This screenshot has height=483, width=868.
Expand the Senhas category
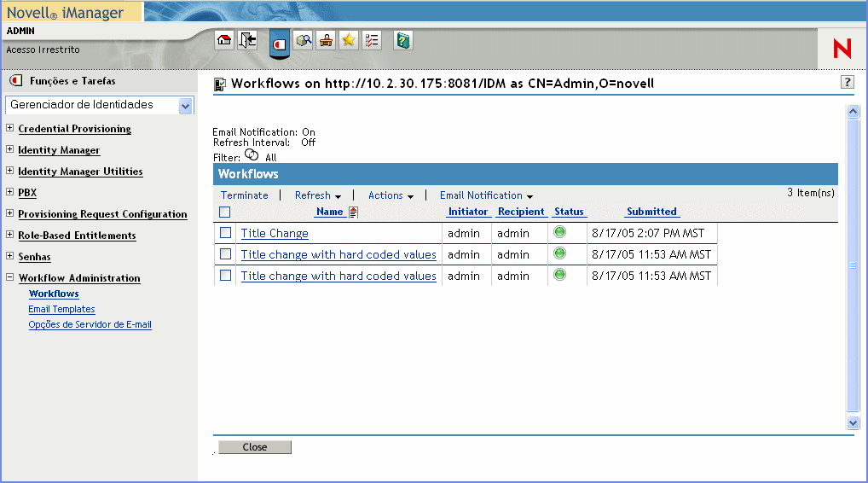[9, 256]
